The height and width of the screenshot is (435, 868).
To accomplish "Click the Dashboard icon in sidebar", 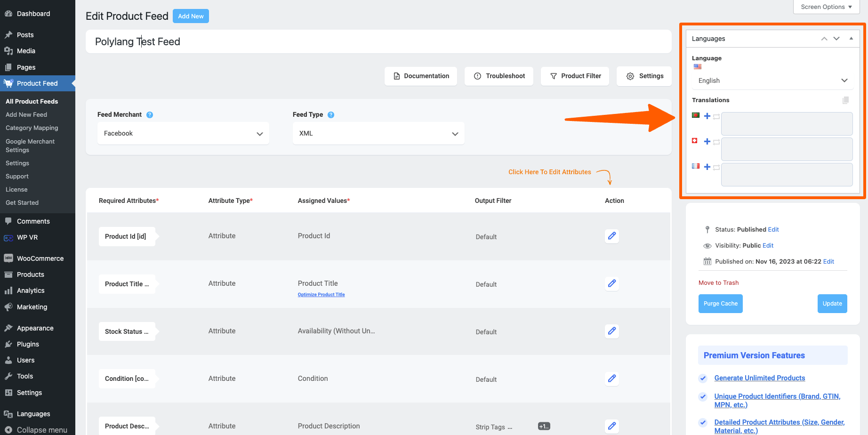I will [8, 14].
